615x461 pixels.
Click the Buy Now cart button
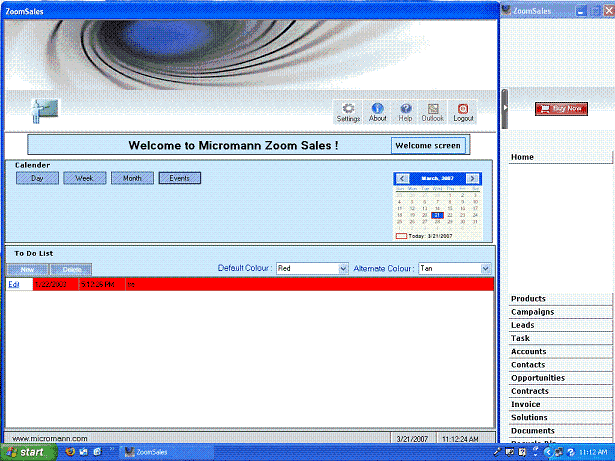coord(561,109)
